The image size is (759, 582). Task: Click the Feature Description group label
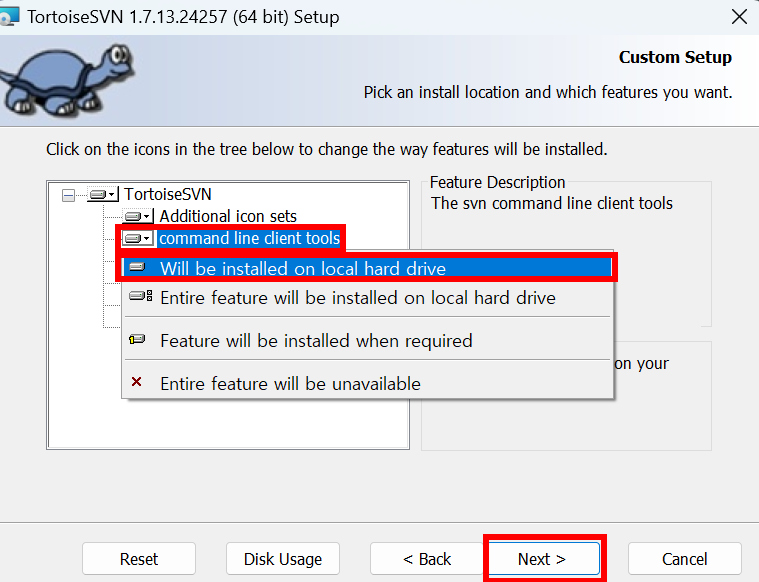498,182
